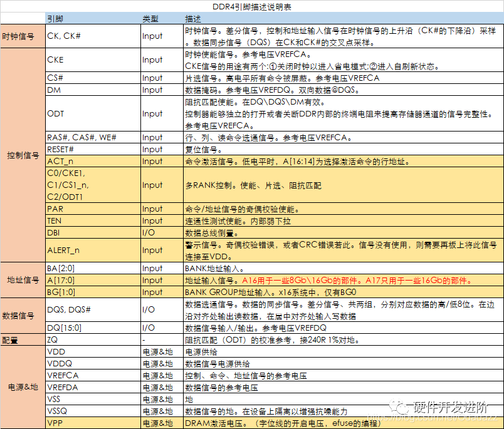Select the pin cell 'ODT'

(x=93, y=114)
